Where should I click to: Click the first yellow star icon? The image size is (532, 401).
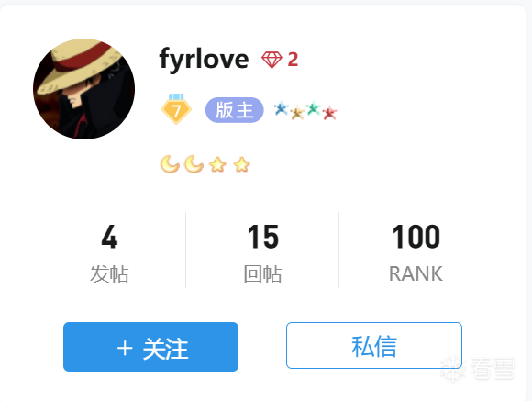(x=217, y=164)
